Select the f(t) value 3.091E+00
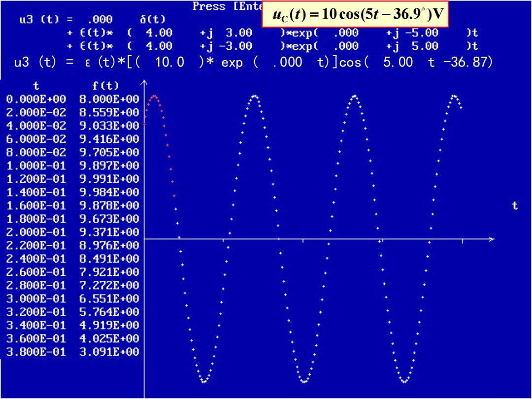The height and width of the screenshot is (399, 532). point(109,352)
